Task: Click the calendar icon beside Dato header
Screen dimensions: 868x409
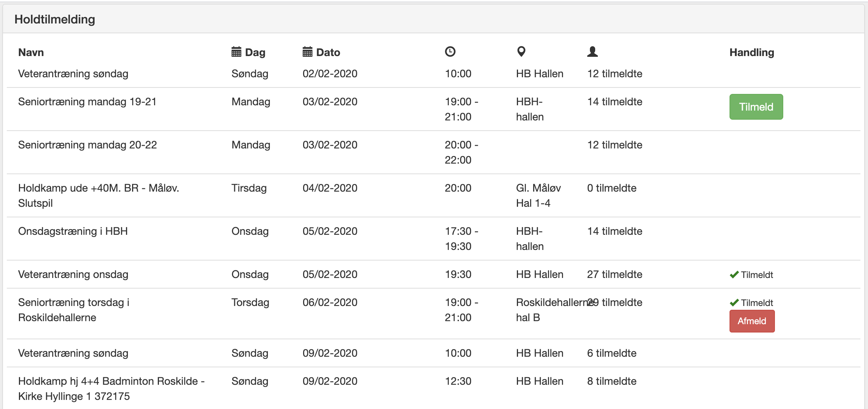Action: pos(307,52)
